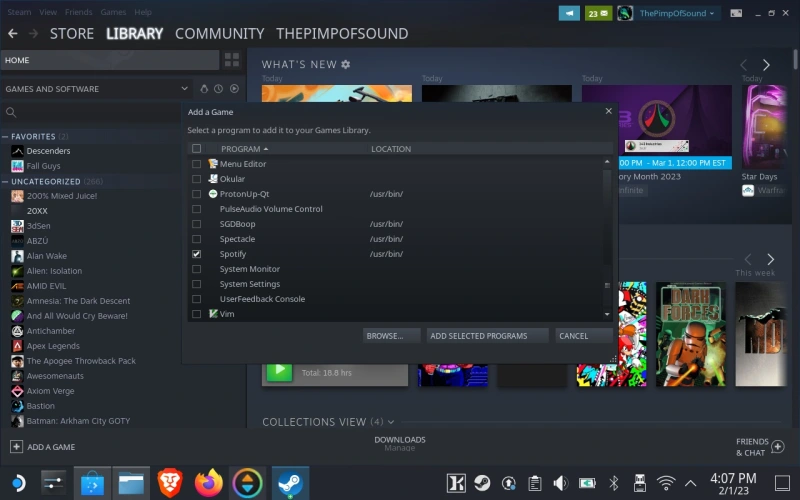The width and height of the screenshot is (800, 500).
Task: Click the program list scrollbar down arrow
Action: 606,315
